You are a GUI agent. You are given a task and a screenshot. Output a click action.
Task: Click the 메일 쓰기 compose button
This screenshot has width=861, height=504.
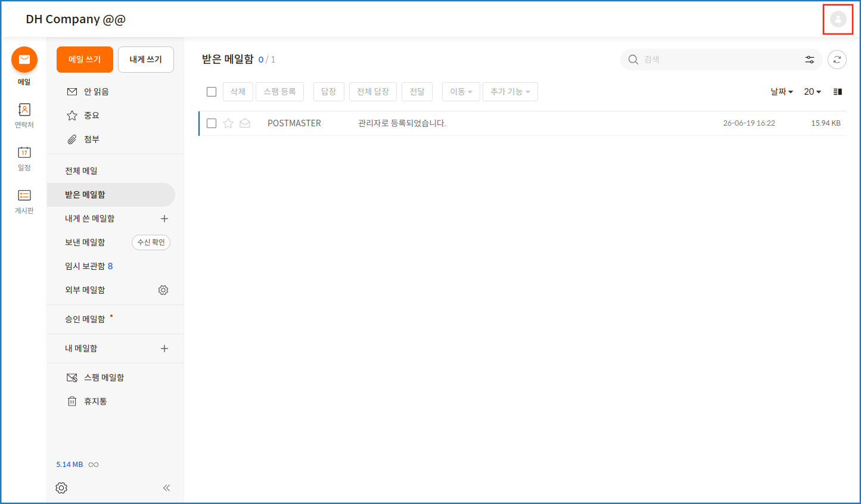click(85, 60)
